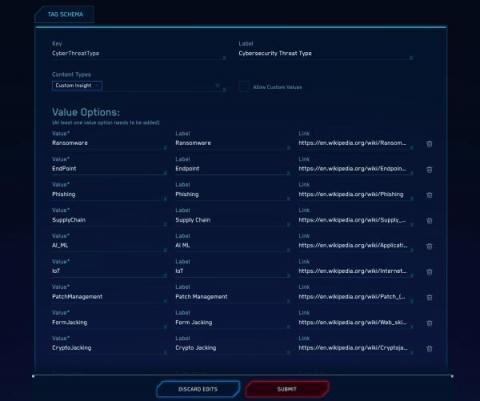Edit the IoT label field
The height and width of the screenshot is (401, 480).
(233, 271)
